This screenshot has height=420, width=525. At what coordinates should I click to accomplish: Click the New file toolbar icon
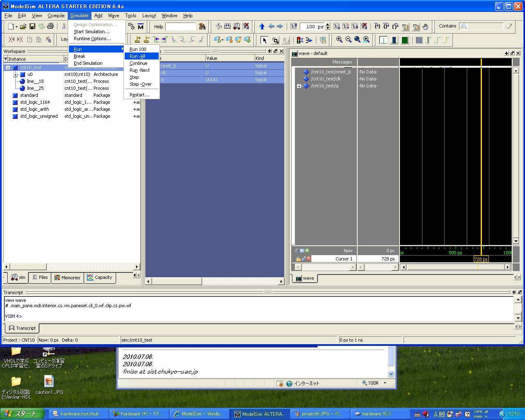click(x=11, y=27)
